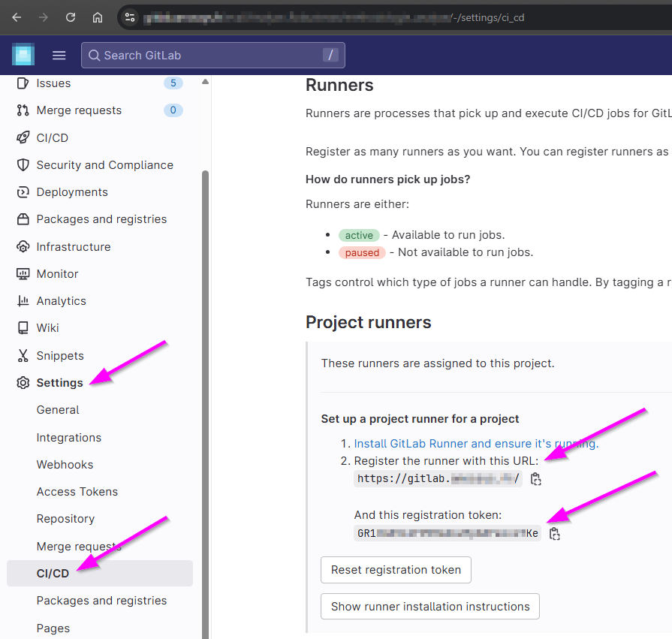Select the Infrastructure cloud icon

click(21, 246)
